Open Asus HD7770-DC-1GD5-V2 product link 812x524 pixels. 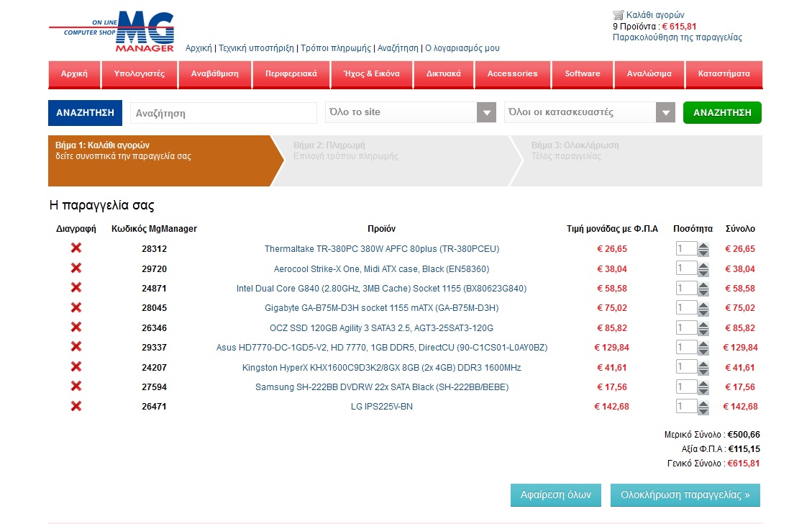tap(382, 347)
